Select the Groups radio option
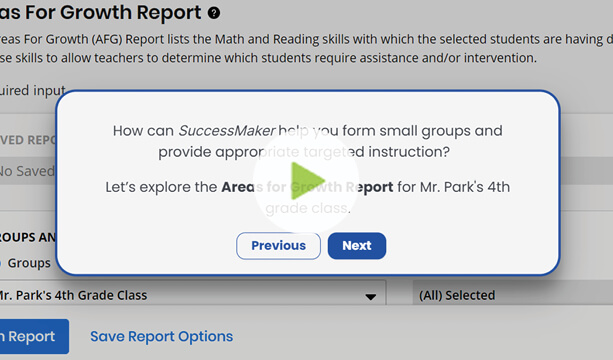This screenshot has width=613, height=360. [1, 263]
